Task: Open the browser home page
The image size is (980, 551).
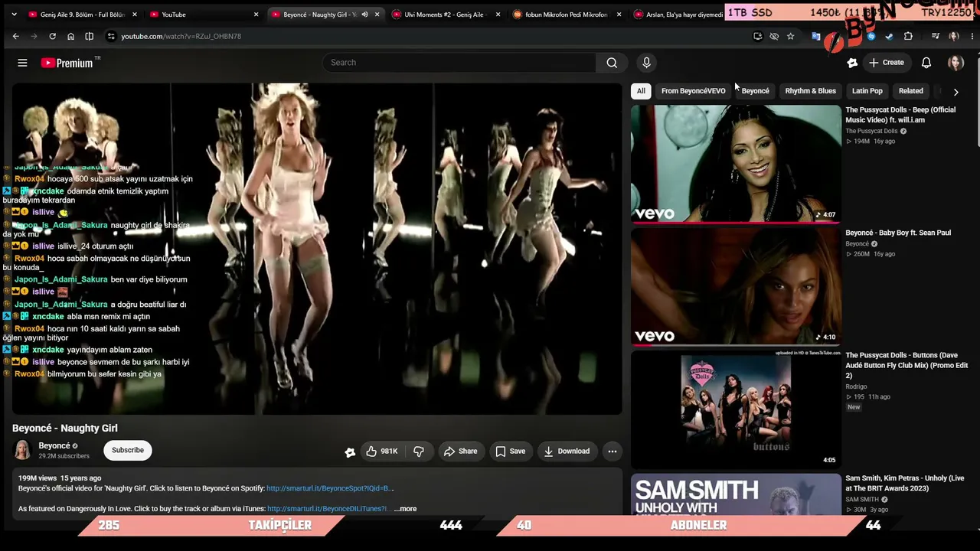Action: (x=70, y=36)
